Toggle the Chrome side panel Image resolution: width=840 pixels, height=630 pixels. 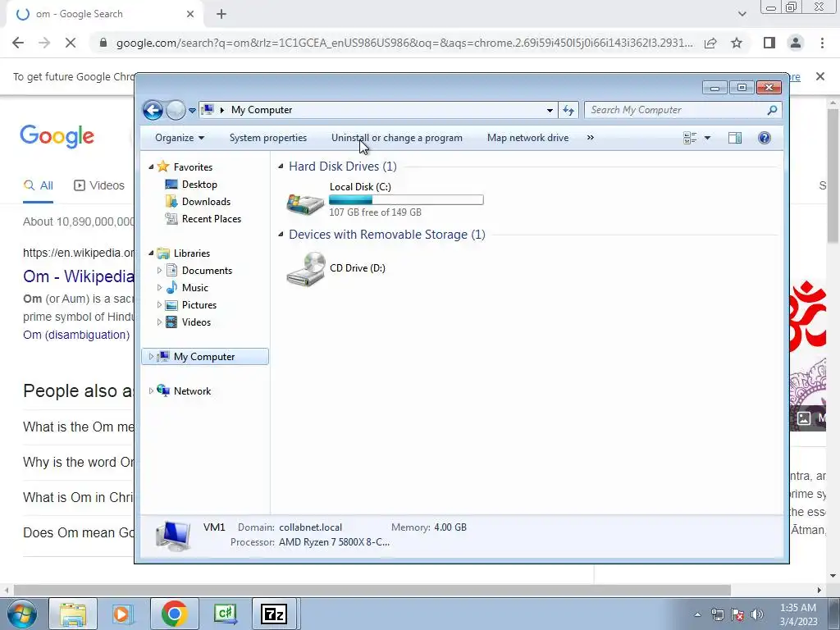(x=769, y=43)
